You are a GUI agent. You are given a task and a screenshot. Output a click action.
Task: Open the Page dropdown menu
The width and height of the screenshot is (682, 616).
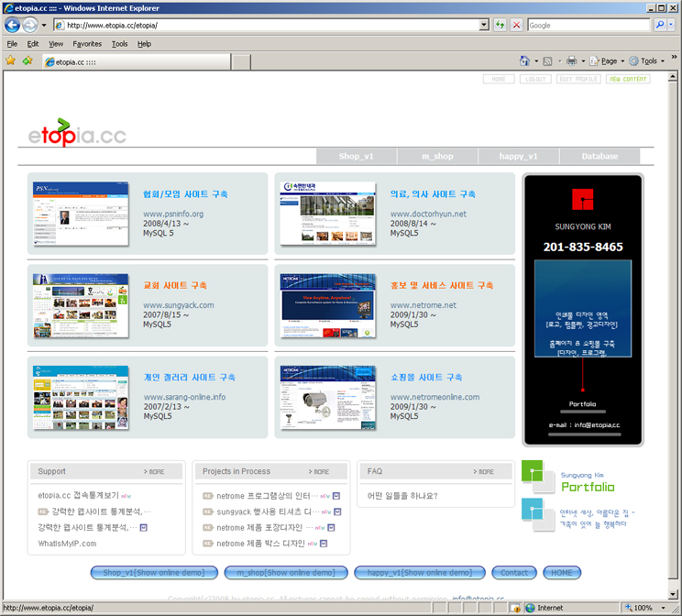coord(609,60)
